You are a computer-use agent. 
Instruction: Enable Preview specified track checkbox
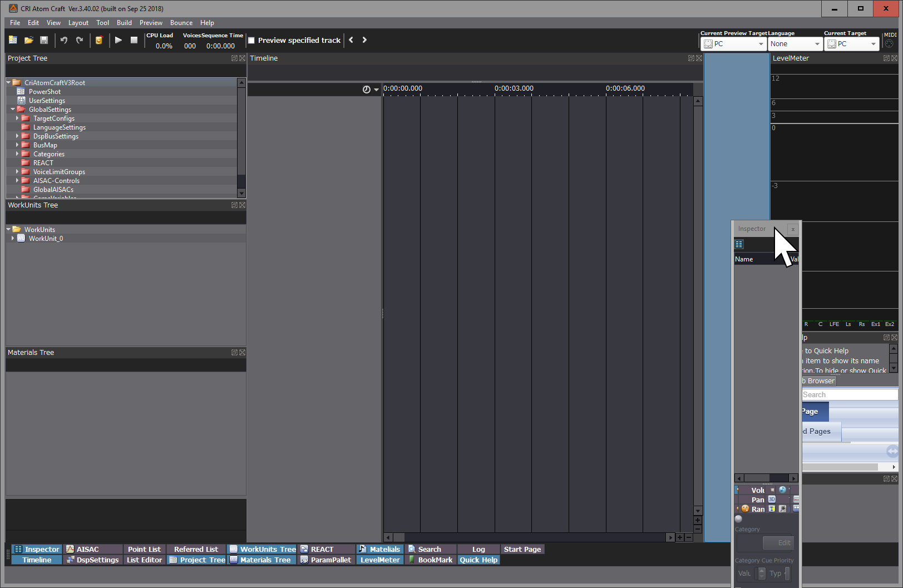click(251, 40)
